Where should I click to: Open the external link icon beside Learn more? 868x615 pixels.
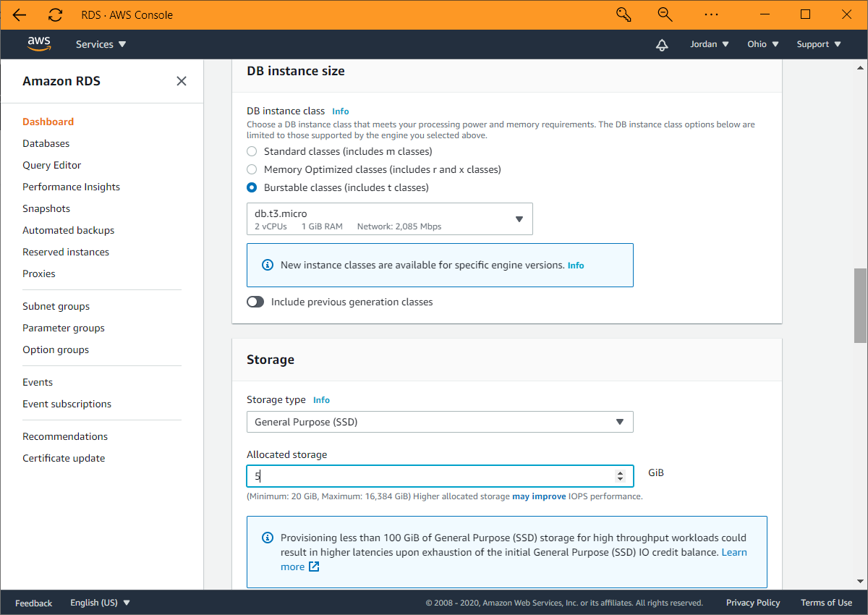click(x=314, y=567)
